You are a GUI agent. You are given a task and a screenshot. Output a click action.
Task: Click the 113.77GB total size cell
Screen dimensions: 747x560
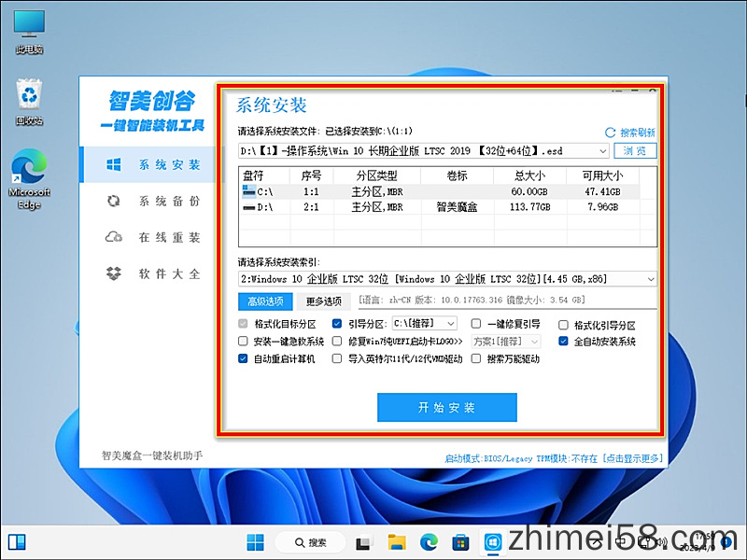pyautogui.click(x=529, y=207)
